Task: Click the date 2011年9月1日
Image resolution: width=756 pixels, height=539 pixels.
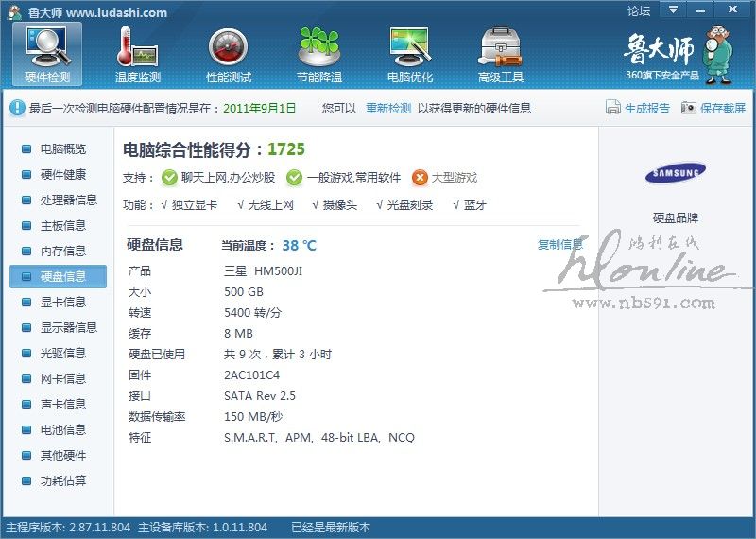Action: click(259, 108)
